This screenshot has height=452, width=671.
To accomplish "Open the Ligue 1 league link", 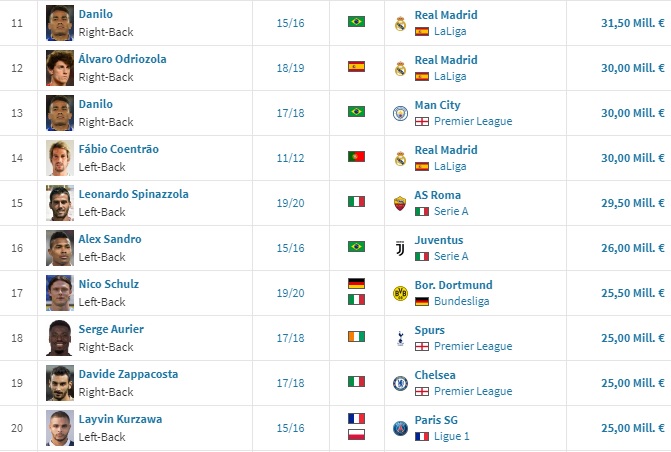I will click(x=451, y=436).
